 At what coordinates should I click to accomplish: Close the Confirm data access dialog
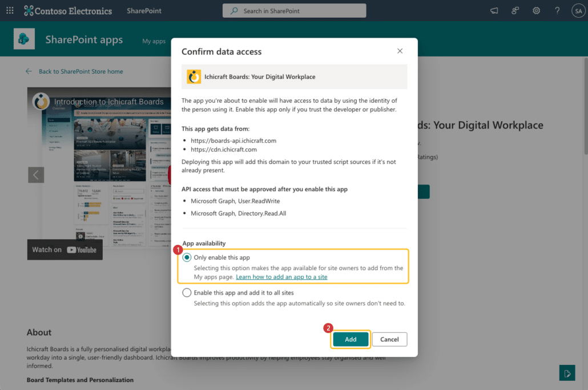[400, 51]
